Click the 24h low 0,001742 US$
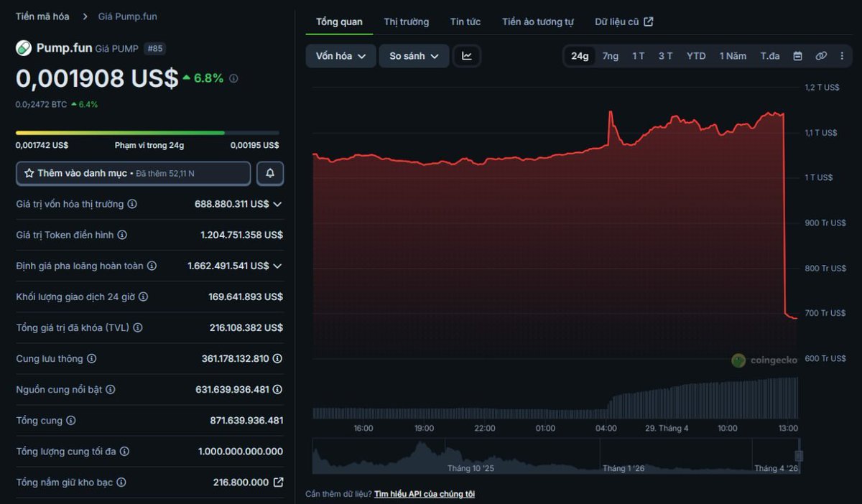 tap(42, 145)
